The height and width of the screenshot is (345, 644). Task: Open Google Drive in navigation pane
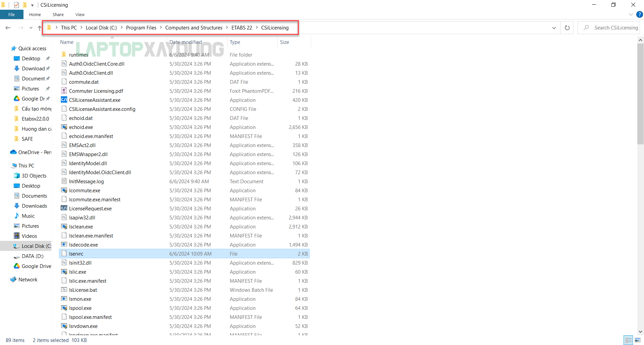(36, 266)
